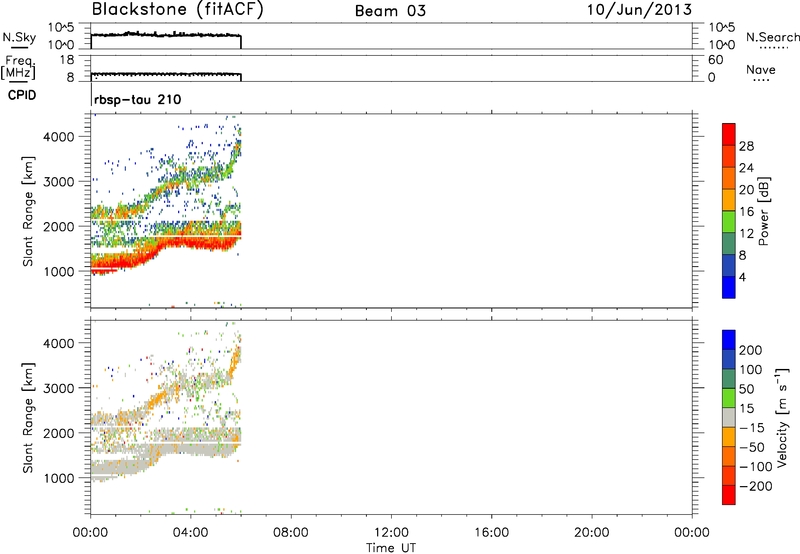Click the blue bottom segment of Power colorbar
The width and height of the screenshot is (800, 554).
(x=729, y=287)
